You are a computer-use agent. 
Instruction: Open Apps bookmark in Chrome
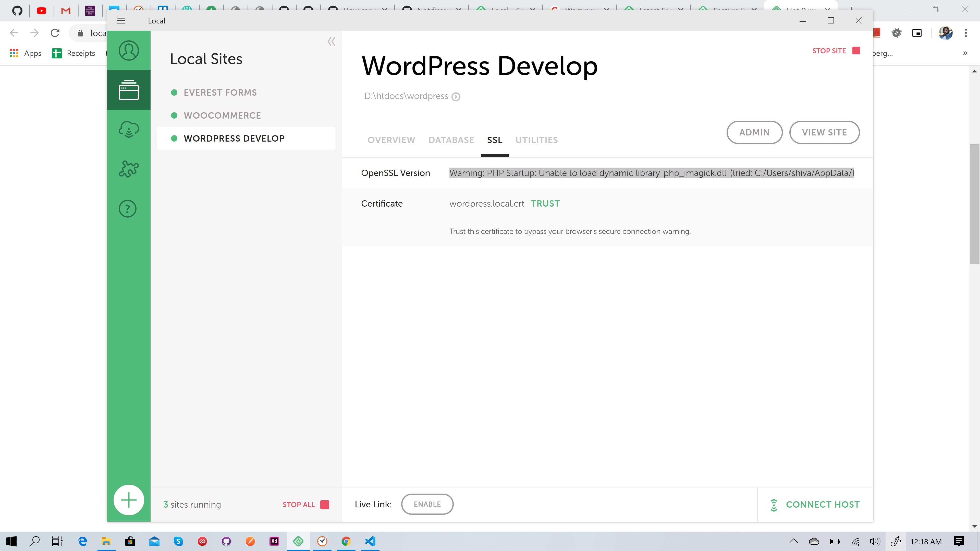26,53
